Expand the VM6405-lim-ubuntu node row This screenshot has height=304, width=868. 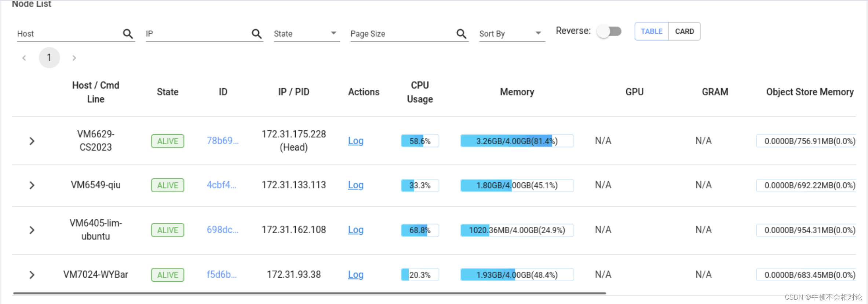pyautogui.click(x=32, y=230)
